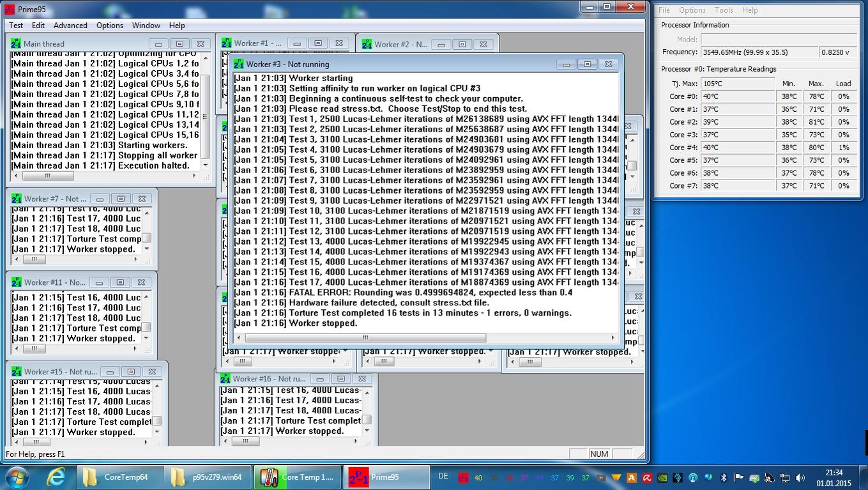This screenshot has width=868, height=490.
Task: Click the Safely Remove Hardware tray icon
Action: [x=754, y=478]
